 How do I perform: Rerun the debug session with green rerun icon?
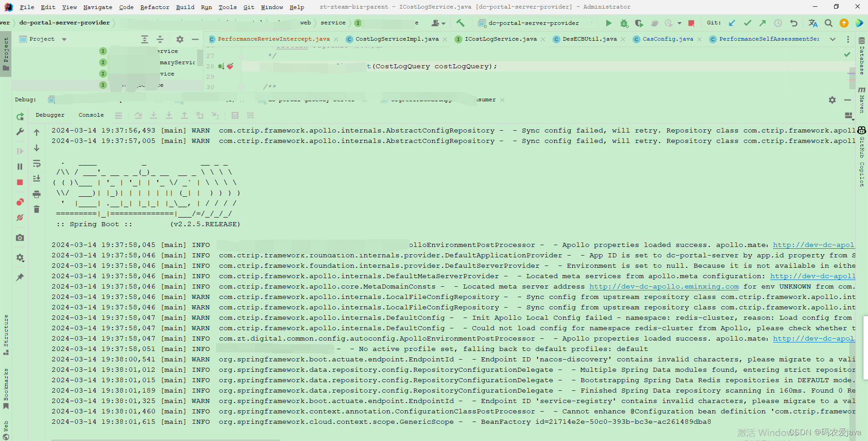pyautogui.click(x=20, y=117)
